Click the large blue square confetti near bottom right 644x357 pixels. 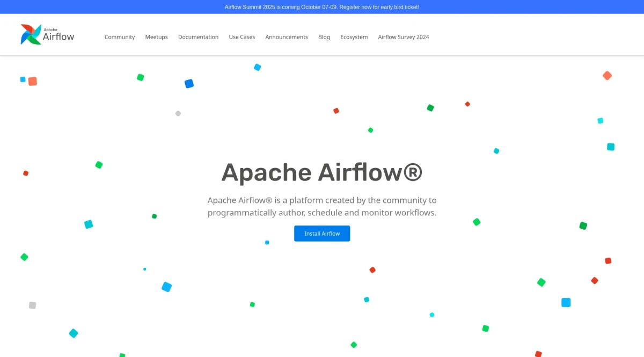pos(566,302)
